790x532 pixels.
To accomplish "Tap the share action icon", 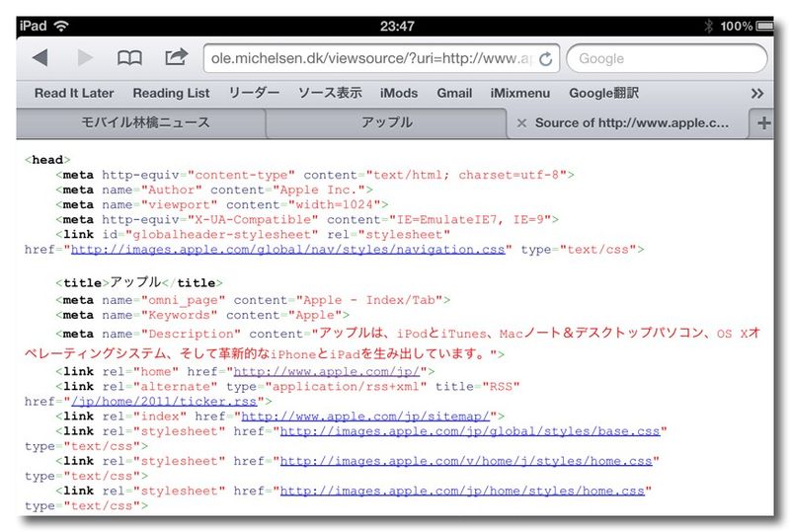I will coord(177,57).
